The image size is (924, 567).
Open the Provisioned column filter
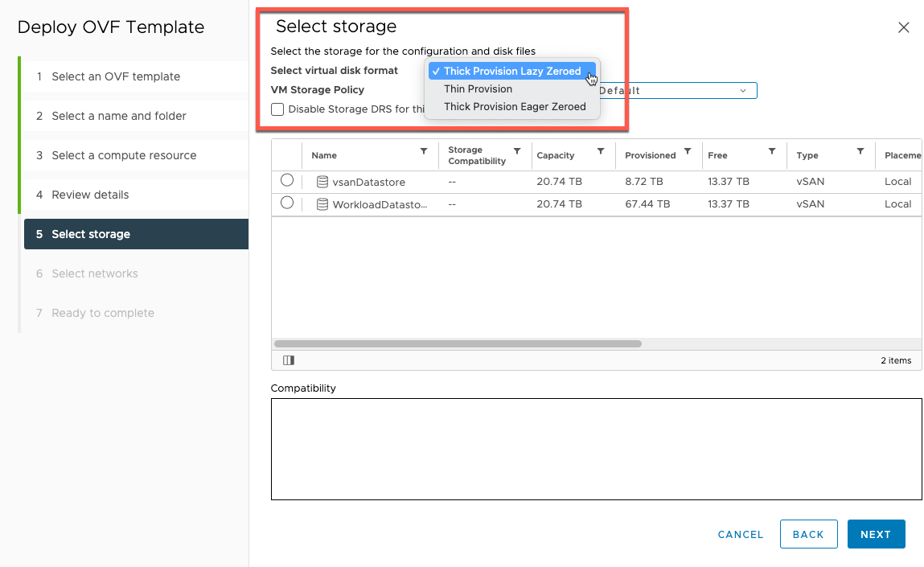[x=687, y=150]
